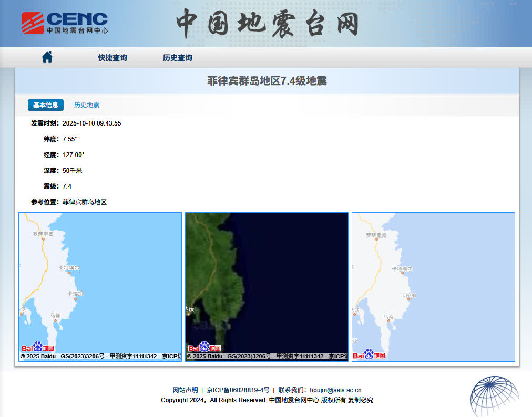Click the CENC logo at top left
The height and width of the screenshot is (417, 532).
pyautogui.click(x=65, y=23)
